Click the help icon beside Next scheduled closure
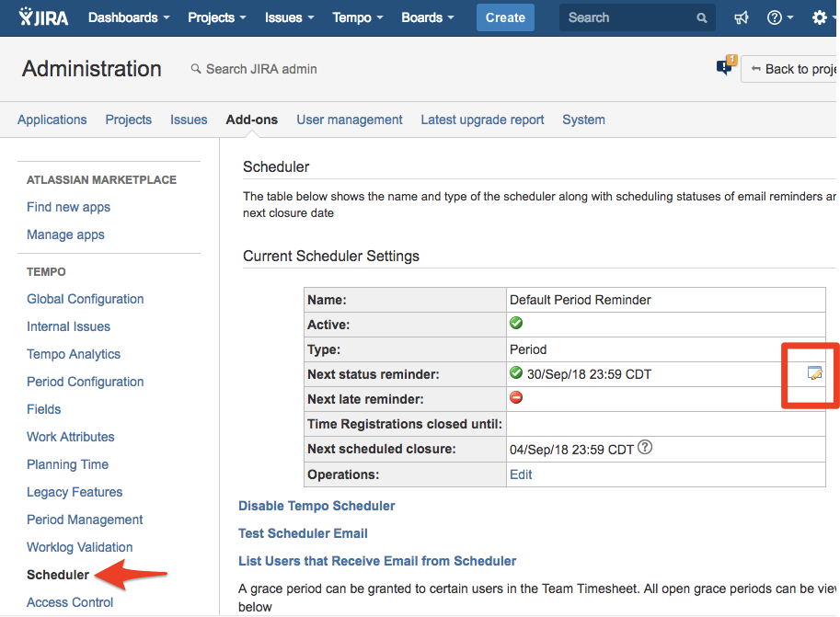The image size is (840, 617). (645, 447)
